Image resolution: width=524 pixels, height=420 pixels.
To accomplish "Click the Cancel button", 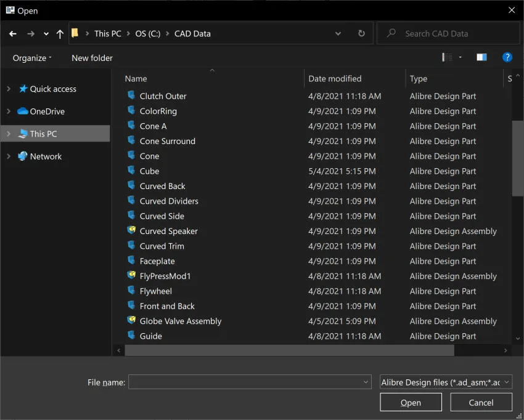I will pyautogui.click(x=481, y=402).
